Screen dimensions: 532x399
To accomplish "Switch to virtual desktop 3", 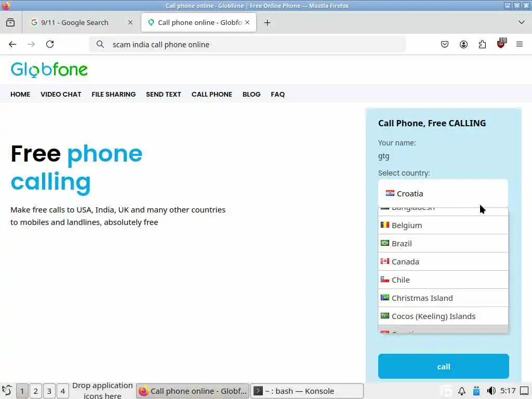I will pyautogui.click(x=49, y=391).
